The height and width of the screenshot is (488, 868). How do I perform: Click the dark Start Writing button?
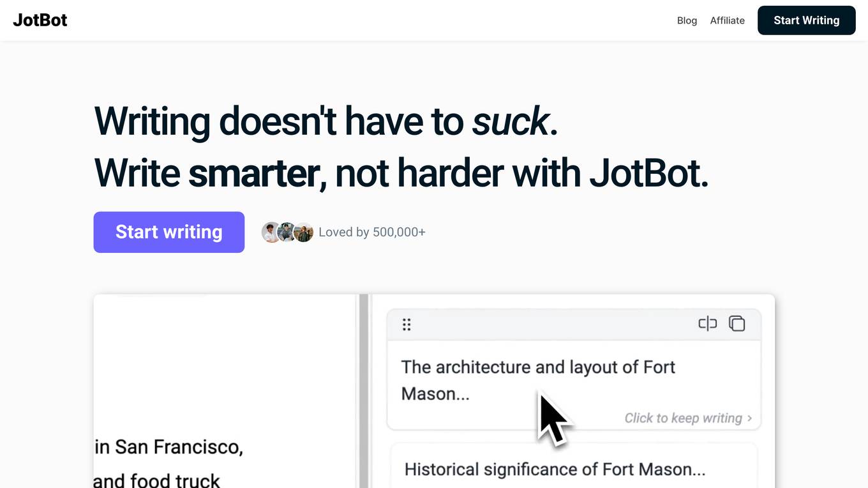pos(806,20)
